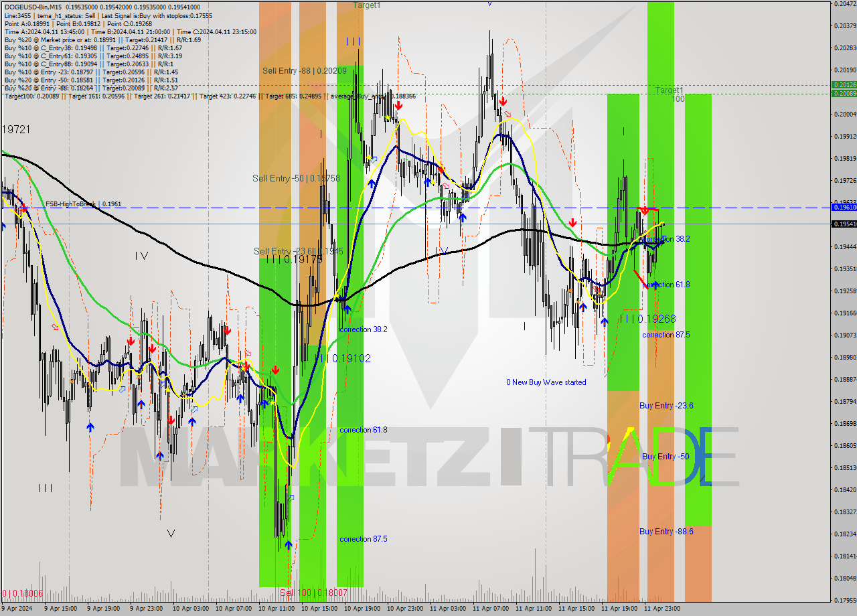The image size is (857, 616).
Task: Click the 'Point A:0.18991' info line
Action: point(78,23)
